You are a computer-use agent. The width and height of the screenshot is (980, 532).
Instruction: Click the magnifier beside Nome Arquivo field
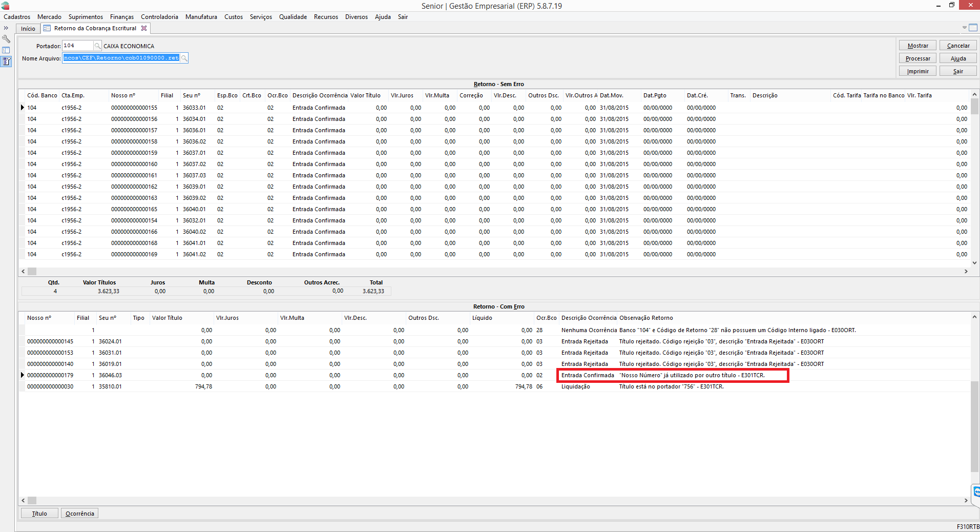[x=184, y=58]
